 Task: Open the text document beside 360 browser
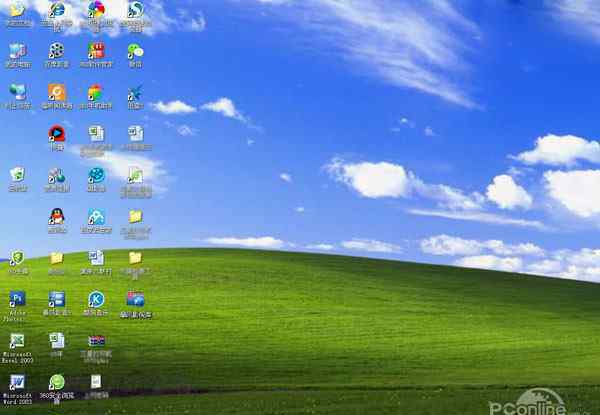tap(96, 381)
